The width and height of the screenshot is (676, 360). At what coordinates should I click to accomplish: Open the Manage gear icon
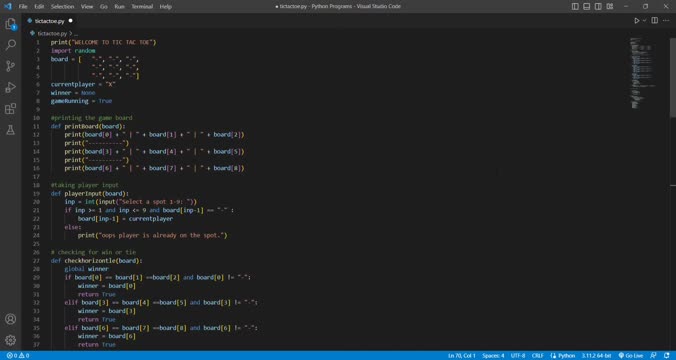click(x=10, y=340)
